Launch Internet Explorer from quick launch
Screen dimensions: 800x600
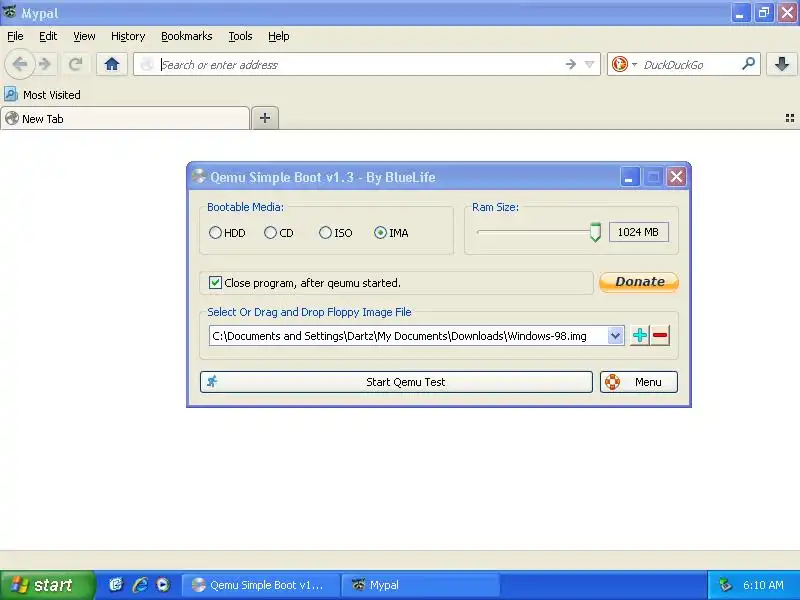pyautogui.click(x=140, y=585)
